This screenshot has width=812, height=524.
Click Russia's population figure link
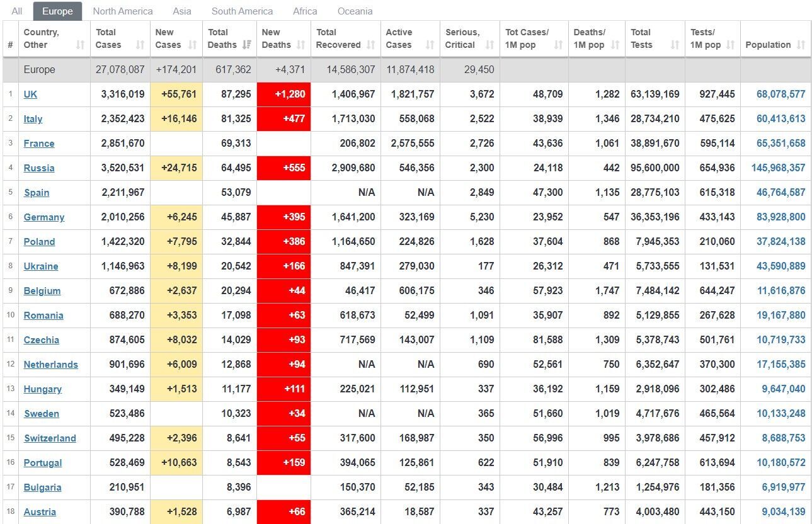pos(778,168)
